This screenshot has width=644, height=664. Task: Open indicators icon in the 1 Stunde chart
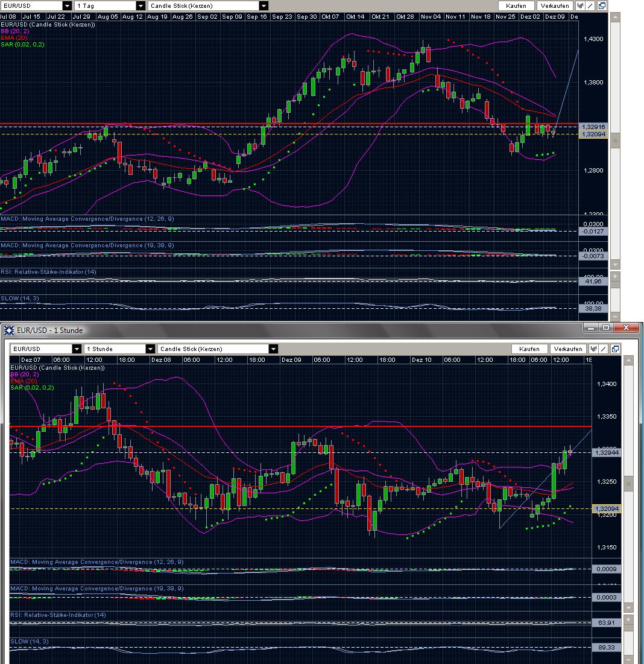(x=593, y=349)
